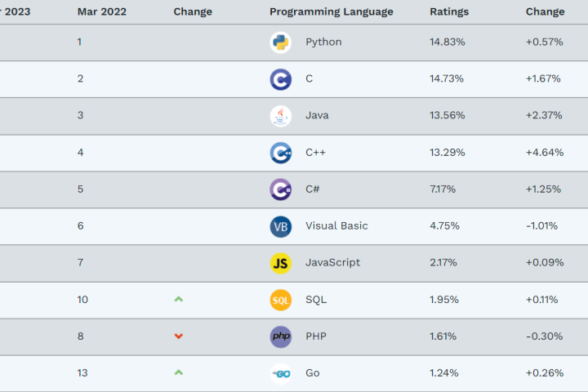Image resolution: width=588 pixels, height=392 pixels.
Task: Click the JavaScript JS icon
Action: 280,263
